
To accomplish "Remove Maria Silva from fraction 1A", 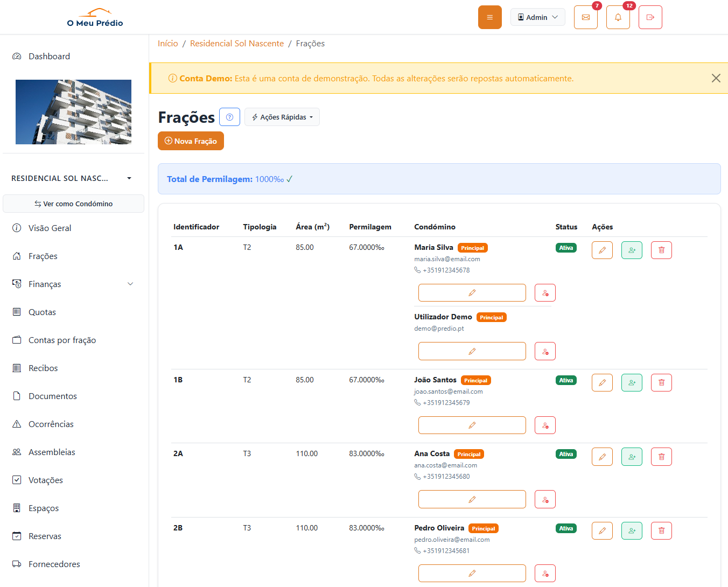I will click(x=545, y=293).
